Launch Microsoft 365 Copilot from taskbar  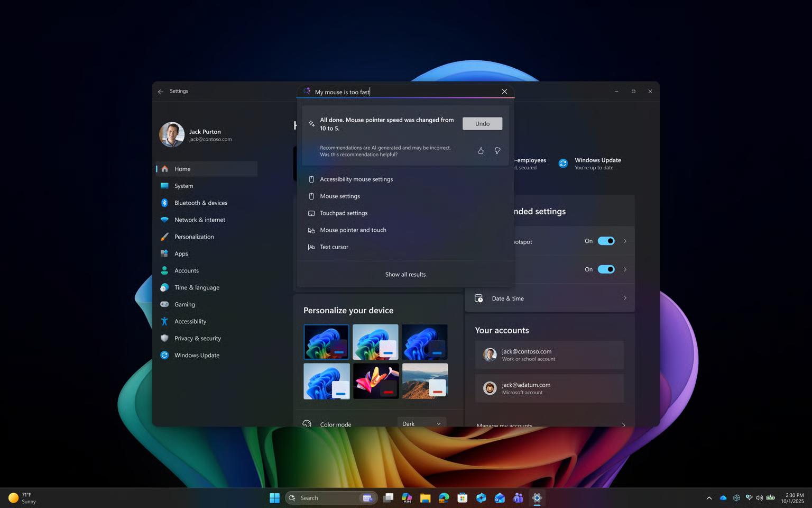[x=407, y=498]
